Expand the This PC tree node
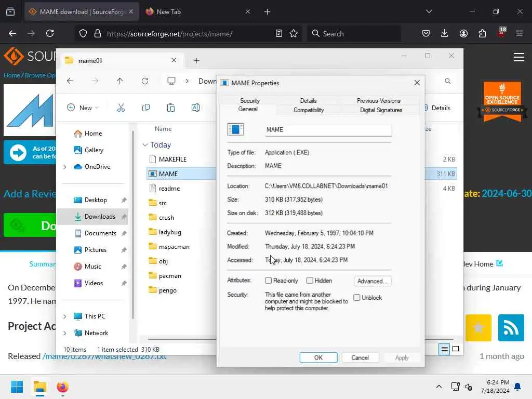This screenshot has height=399, width=532. coord(64,316)
